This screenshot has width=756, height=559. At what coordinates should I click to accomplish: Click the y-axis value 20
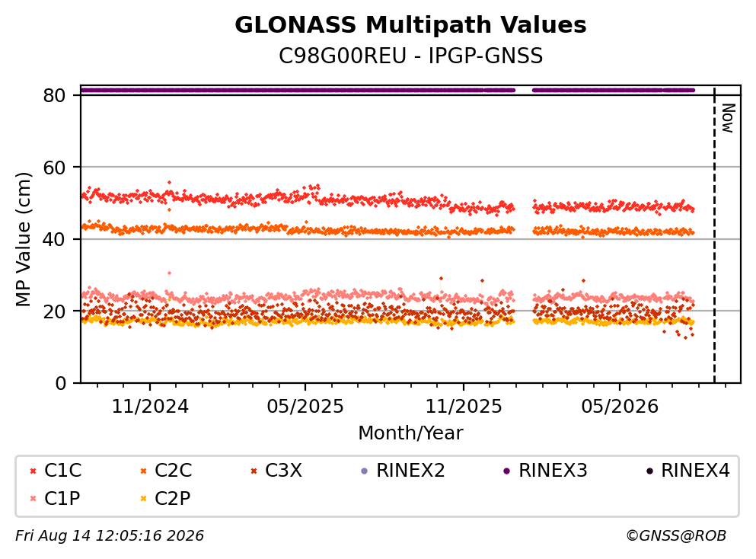tap(55, 311)
